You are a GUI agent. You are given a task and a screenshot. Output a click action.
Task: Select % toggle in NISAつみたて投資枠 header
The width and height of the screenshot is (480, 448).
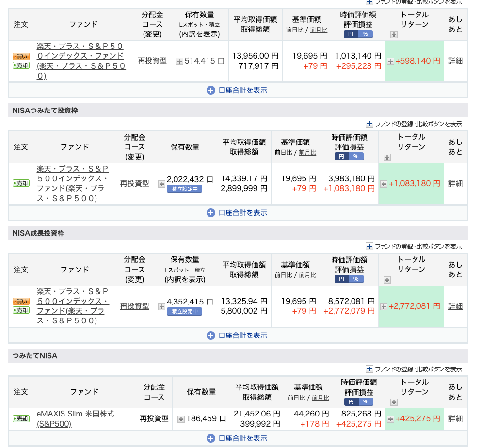click(x=356, y=157)
